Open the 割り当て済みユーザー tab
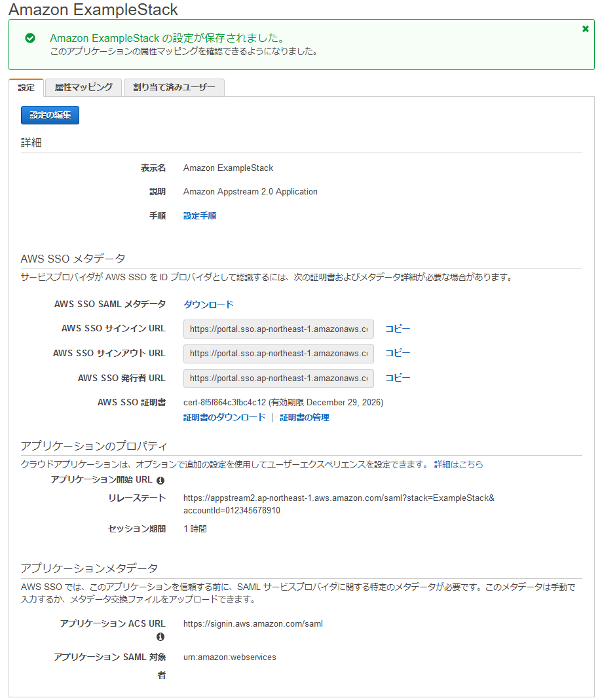 [174, 88]
